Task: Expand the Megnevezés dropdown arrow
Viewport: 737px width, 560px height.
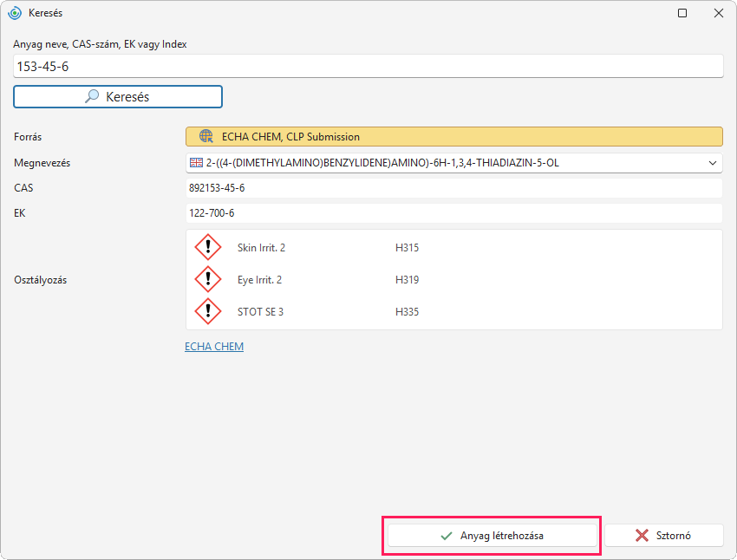Action: click(713, 163)
